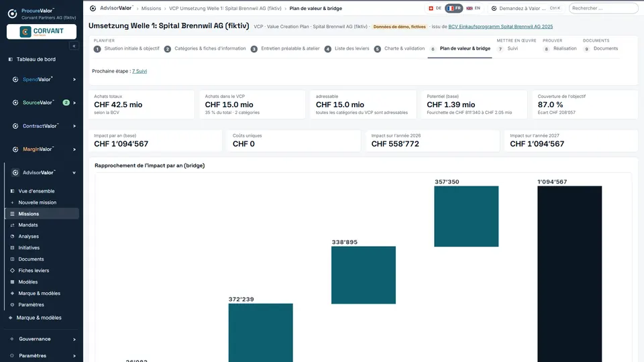Click the ProcureValor logo icon
Viewport: 644px width, 362px height.
pyautogui.click(x=12, y=14)
